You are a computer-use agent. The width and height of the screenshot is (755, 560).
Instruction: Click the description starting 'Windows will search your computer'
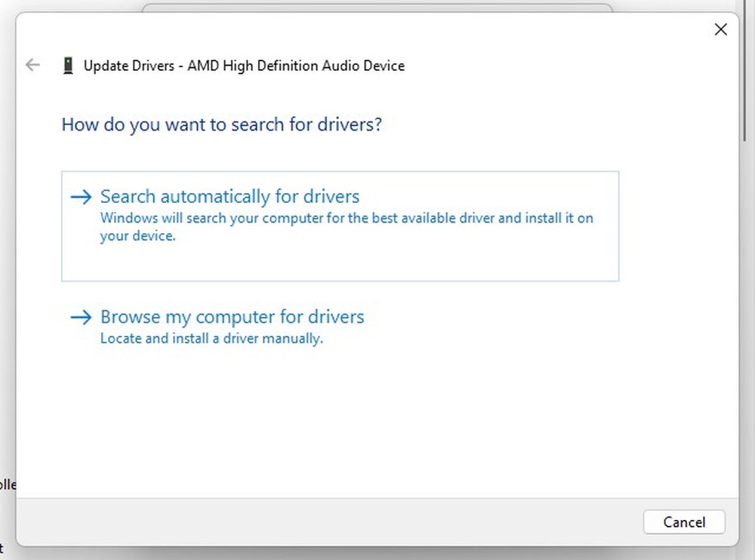[x=347, y=227]
